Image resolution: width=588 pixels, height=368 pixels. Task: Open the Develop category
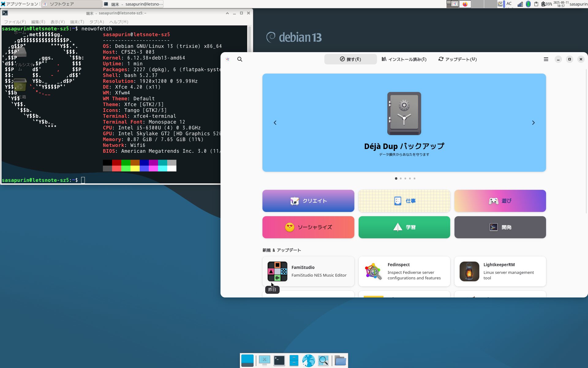point(500,227)
